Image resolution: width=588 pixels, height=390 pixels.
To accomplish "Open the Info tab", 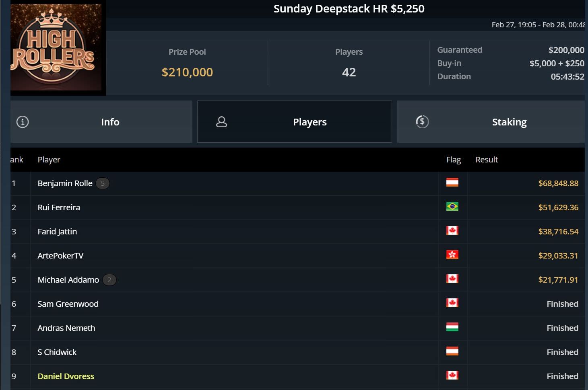I will [x=110, y=122].
